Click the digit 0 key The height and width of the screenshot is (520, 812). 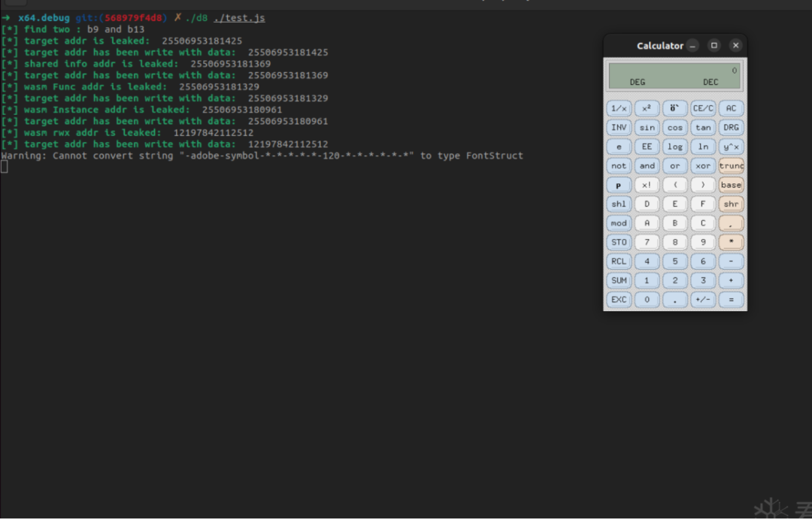click(x=647, y=300)
